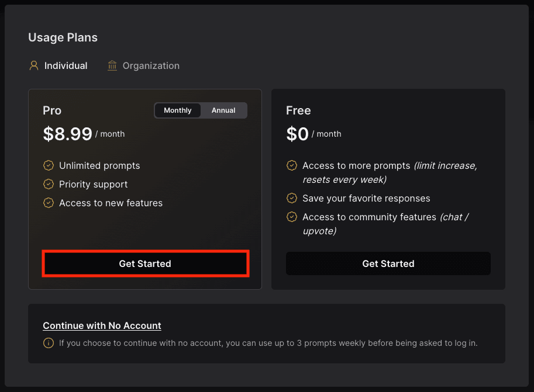The height and width of the screenshot is (392, 534).
Task: Click the Access to more prompts checkmark
Action: point(291,165)
